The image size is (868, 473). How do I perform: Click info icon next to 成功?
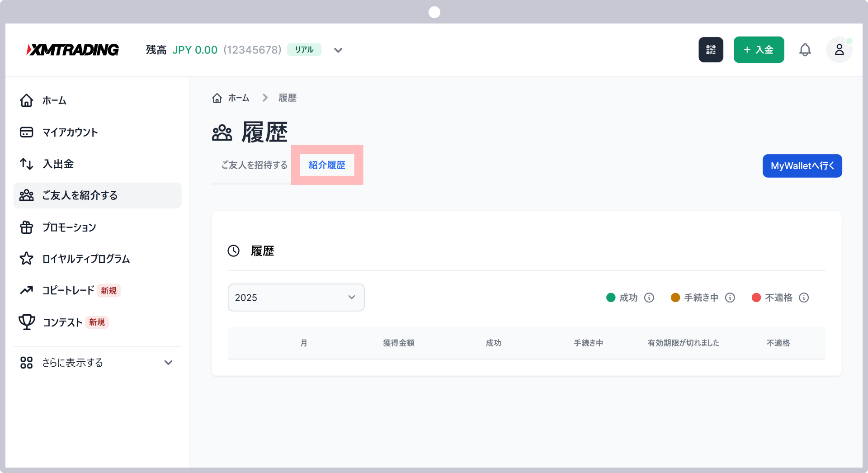pyautogui.click(x=649, y=298)
